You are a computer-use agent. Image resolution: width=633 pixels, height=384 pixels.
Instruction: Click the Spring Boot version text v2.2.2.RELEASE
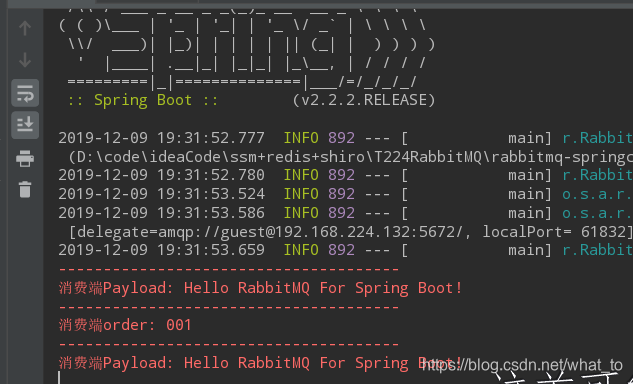tap(364, 100)
